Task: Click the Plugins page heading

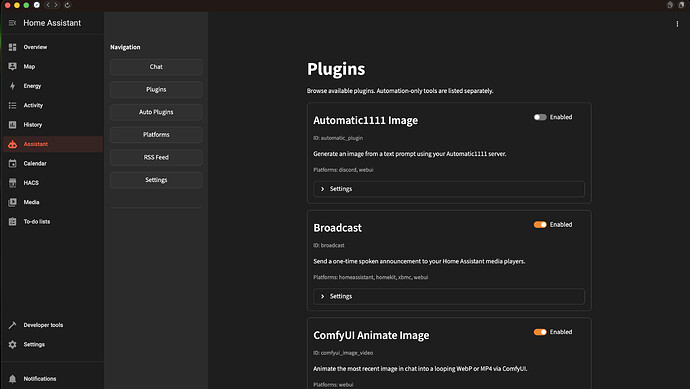Action: click(x=336, y=69)
